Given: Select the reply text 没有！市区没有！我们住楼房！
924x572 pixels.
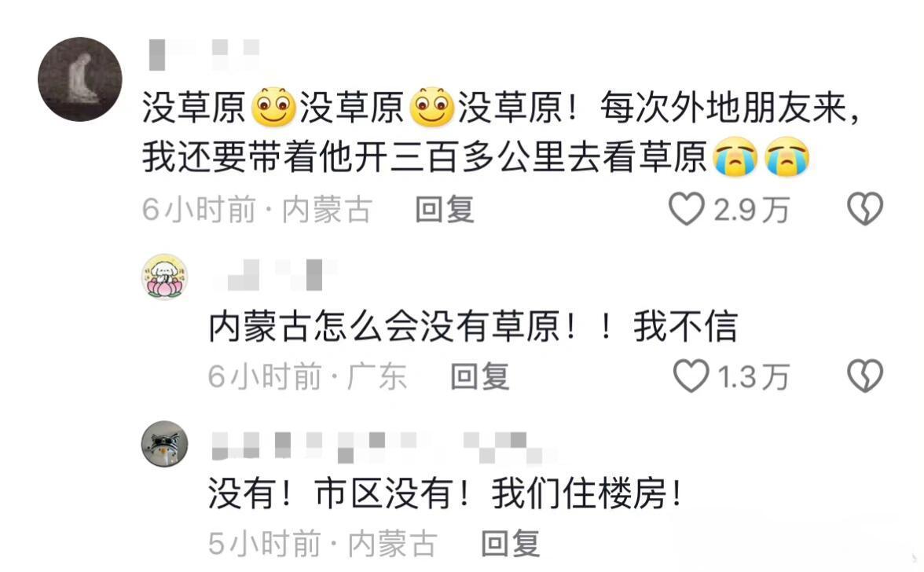Looking at the screenshot, I should click(446, 493).
